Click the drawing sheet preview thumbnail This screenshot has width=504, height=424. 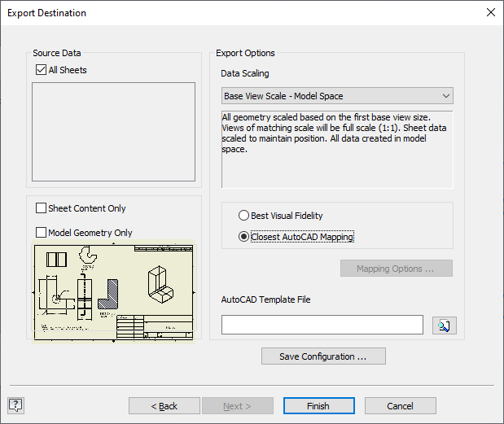pos(113,292)
